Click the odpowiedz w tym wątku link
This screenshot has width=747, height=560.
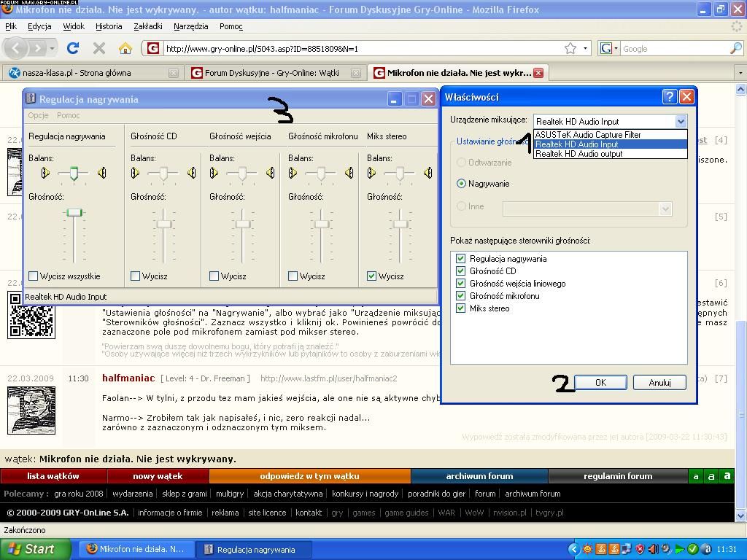(309, 476)
